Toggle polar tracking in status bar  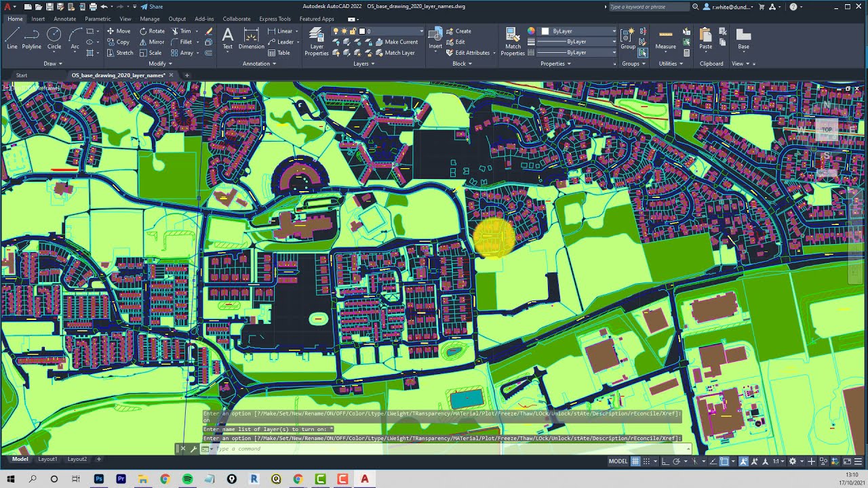[x=676, y=462]
